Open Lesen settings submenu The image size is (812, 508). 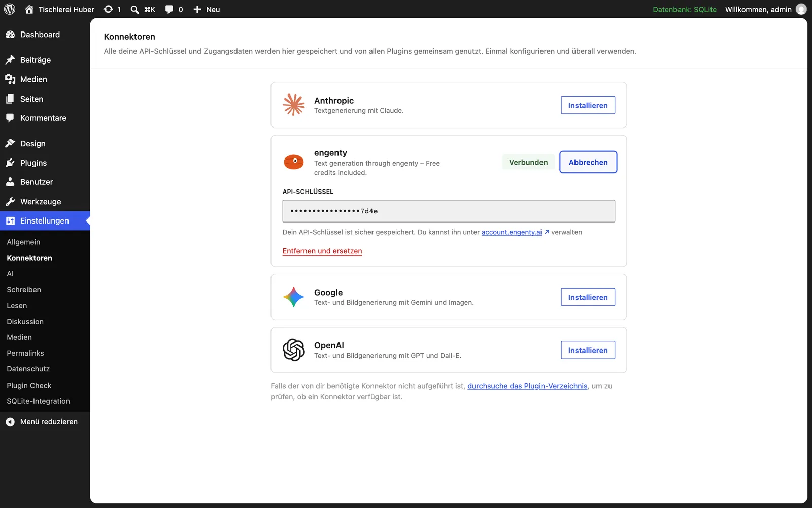pos(17,305)
